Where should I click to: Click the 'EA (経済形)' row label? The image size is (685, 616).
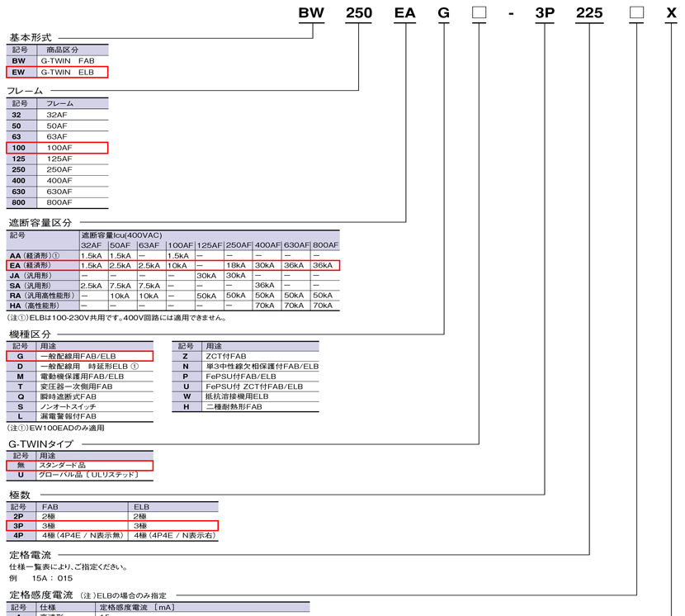pyautogui.click(x=31, y=265)
